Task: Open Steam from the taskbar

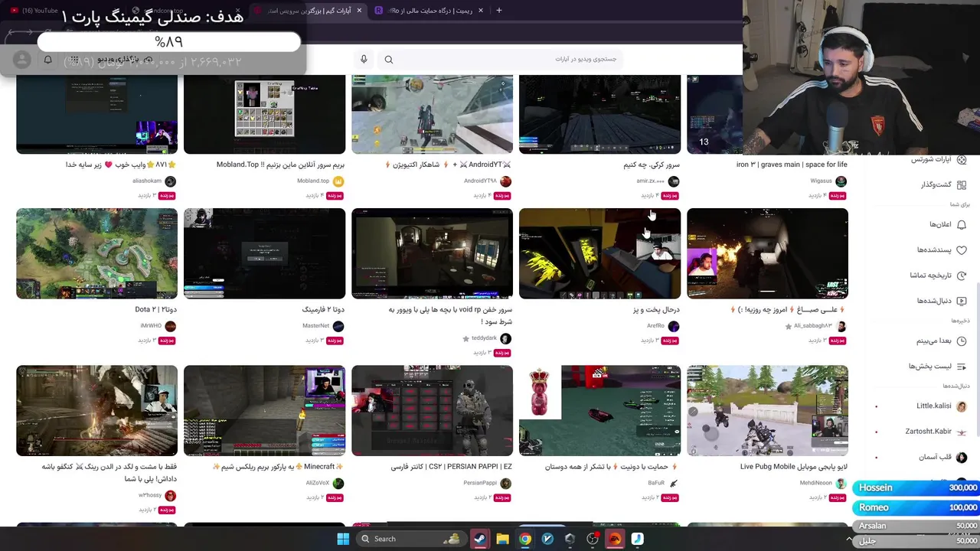Action: point(480,539)
